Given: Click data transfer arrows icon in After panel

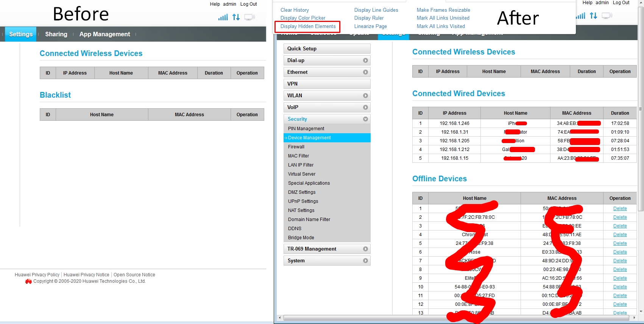Looking at the screenshot, I should (x=593, y=16).
